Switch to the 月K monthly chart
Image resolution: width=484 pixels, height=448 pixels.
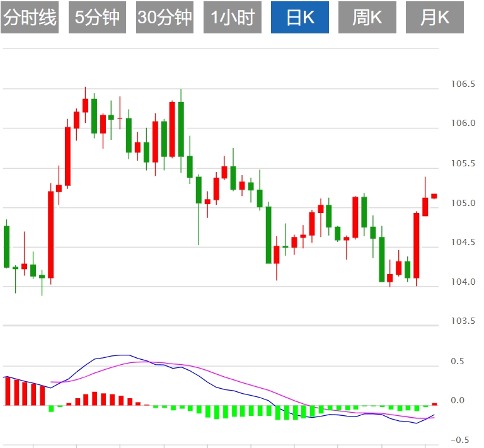click(435, 17)
